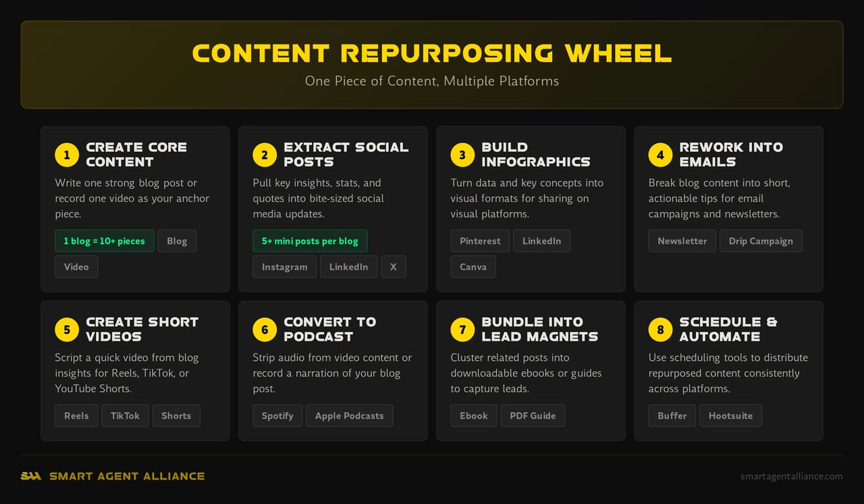Expand the Bundle Into Lead Magnets card
The width and height of the screenshot is (864, 504).
tap(531, 371)
